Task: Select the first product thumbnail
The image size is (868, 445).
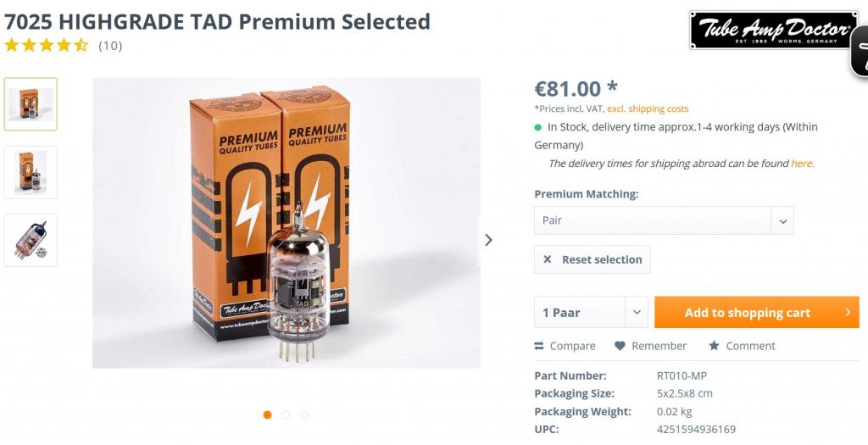Action: [x=31, y=104]
